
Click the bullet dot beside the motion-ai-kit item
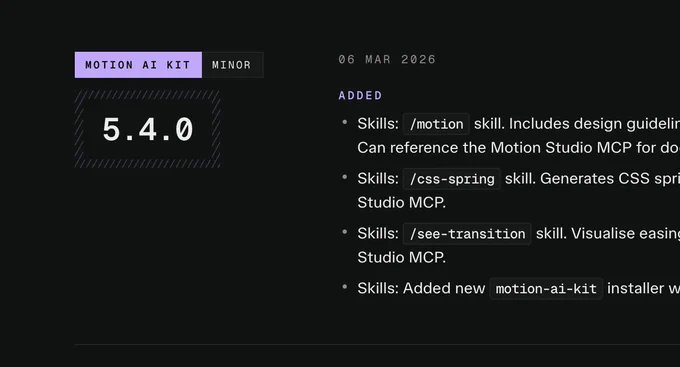(x=345, y=286)
